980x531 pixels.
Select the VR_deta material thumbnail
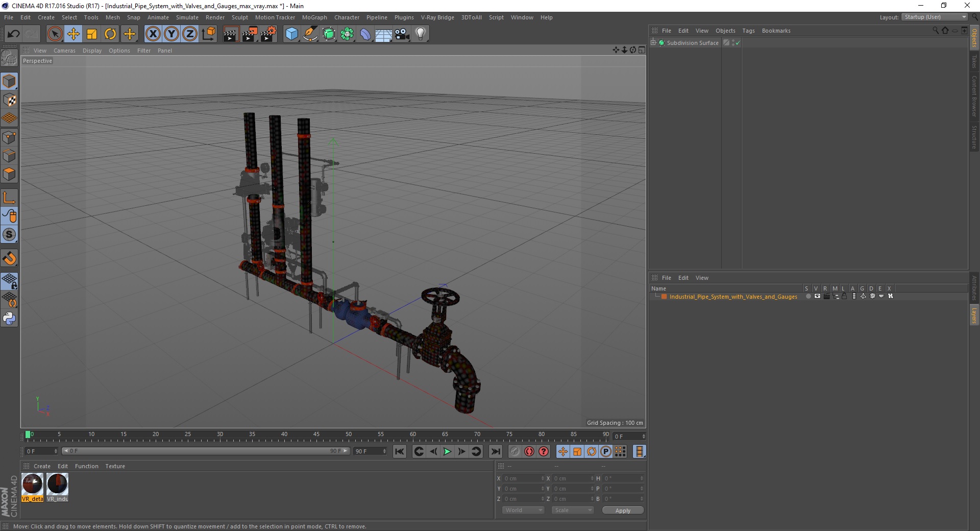pos(32,488)
